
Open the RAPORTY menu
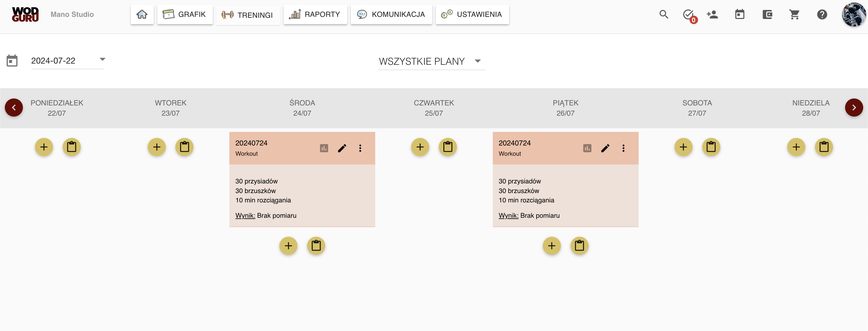click(315, 14)
